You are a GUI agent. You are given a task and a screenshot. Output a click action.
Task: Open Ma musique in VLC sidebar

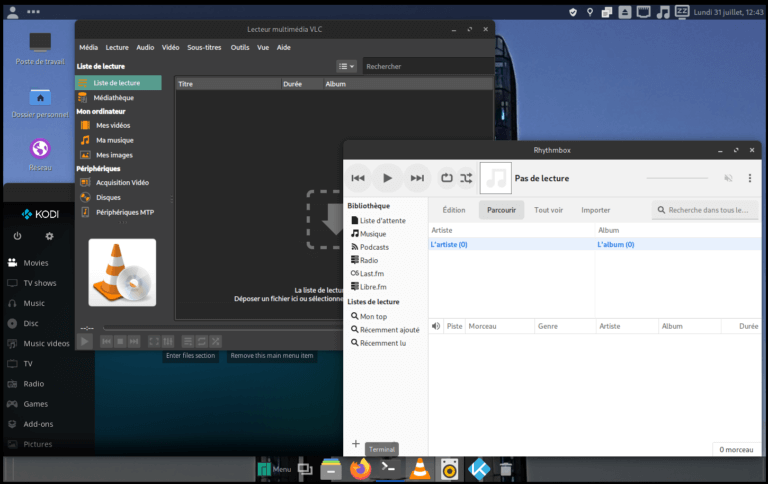click(114, 140)
